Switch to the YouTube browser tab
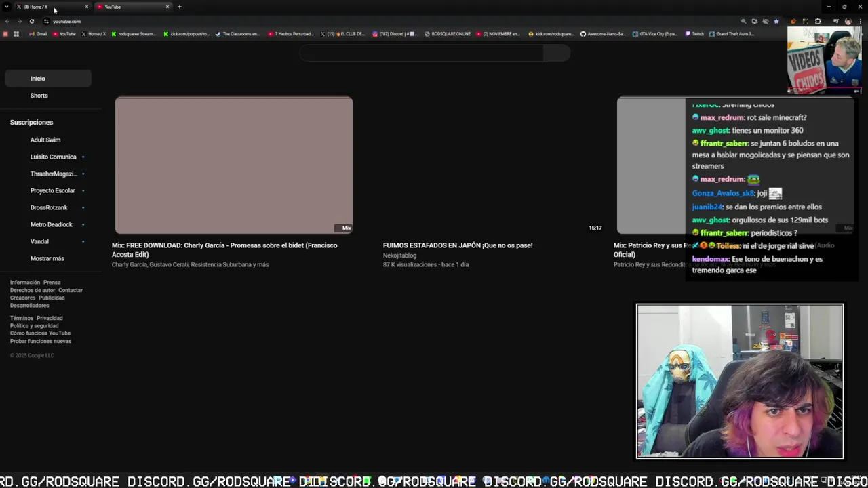Image resolution: width=868 pixels, height=488 pixels. point(132,7)
